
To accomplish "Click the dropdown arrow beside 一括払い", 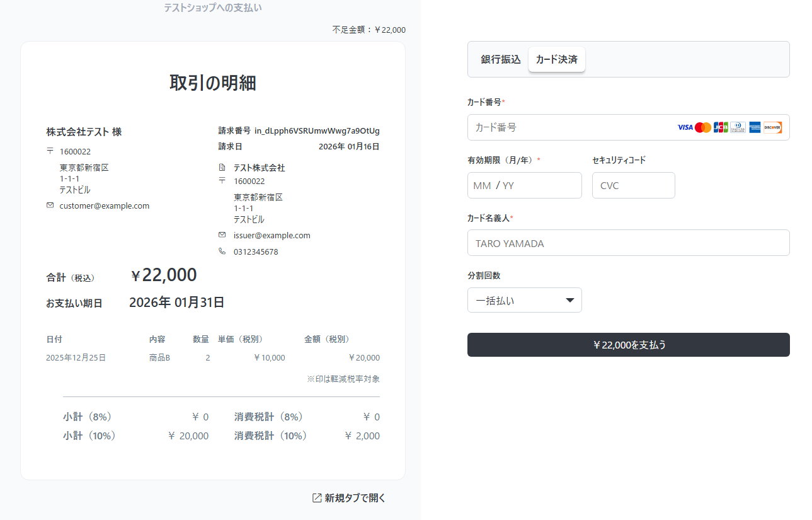I will [x=569, y=300].
